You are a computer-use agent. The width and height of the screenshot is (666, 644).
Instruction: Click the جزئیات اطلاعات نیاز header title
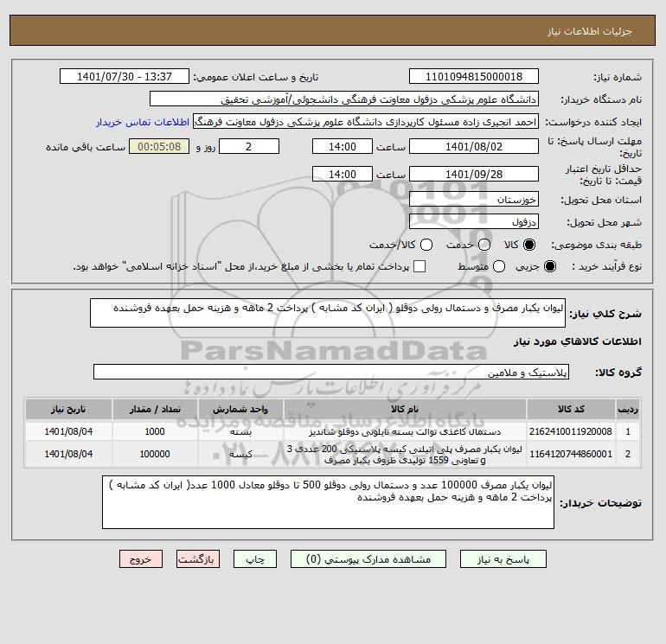[590, 31]
